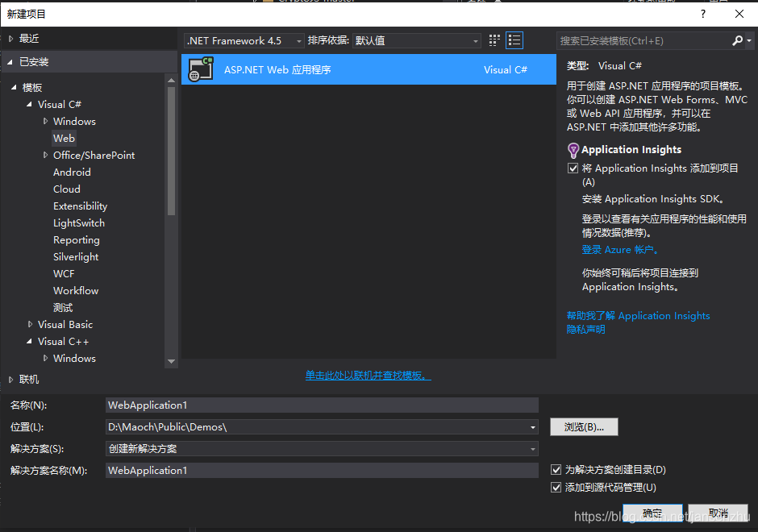Select the LightSwitch template category
Screen dimensions: 758x532
(79, 222)
